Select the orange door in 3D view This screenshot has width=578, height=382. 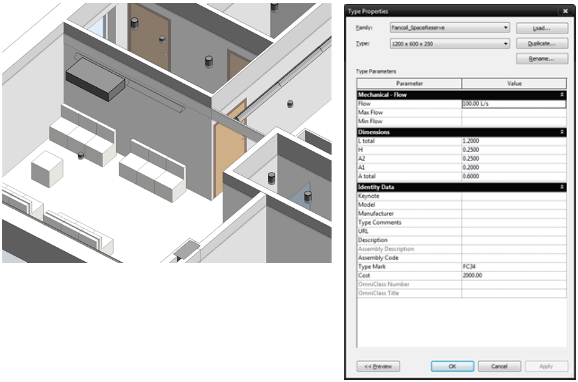click(230, 148)
